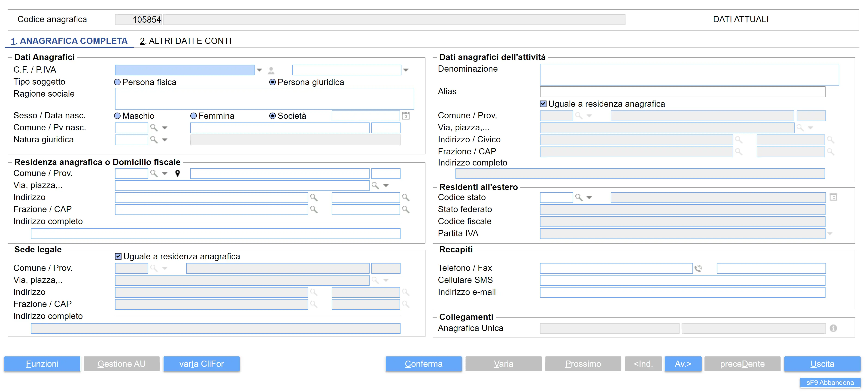Open the Via, piazza dropdown in Residenza anagrafica
This screenshot has height=392, width=868.
[x=386, y=186]
